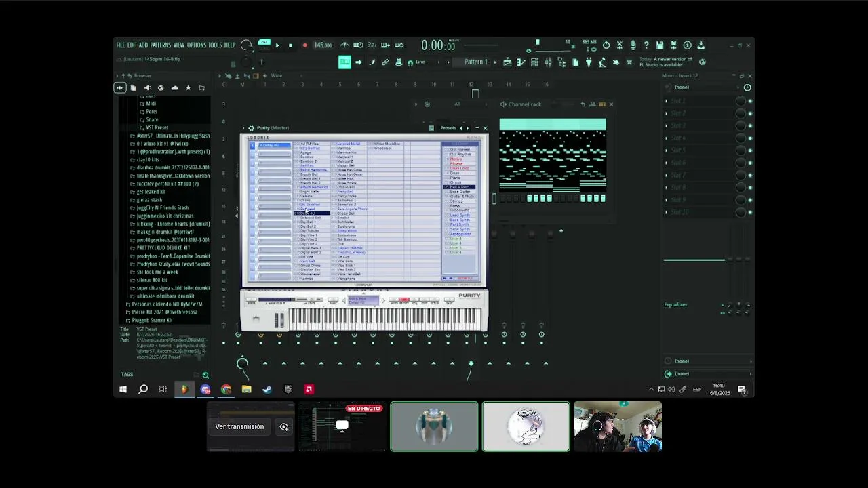Start playback with the Play button

coord(277,46)
